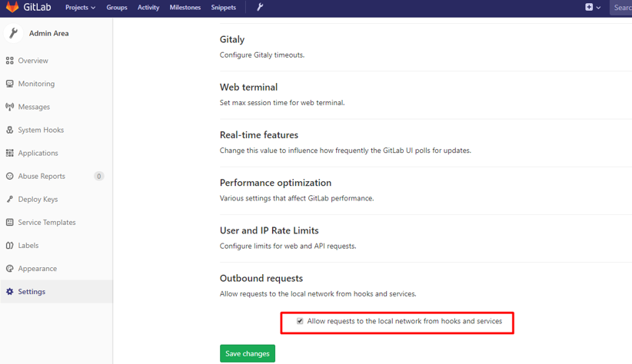632x364 pixels.
Task: Open the admin wrench icon in top navbar
Action: pyautogui.click(x=260, y=7)
